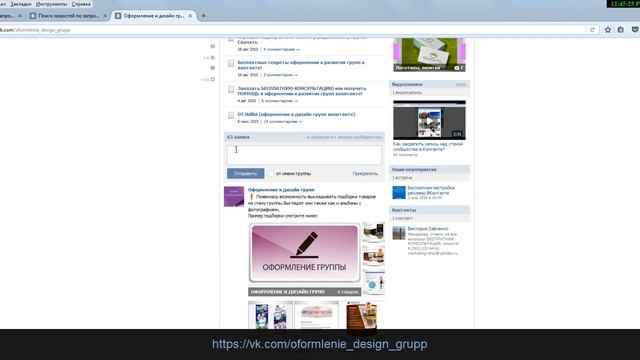Open the first small product thumbnail beside banner
This screenshot has width=640, height=360.
373,232
